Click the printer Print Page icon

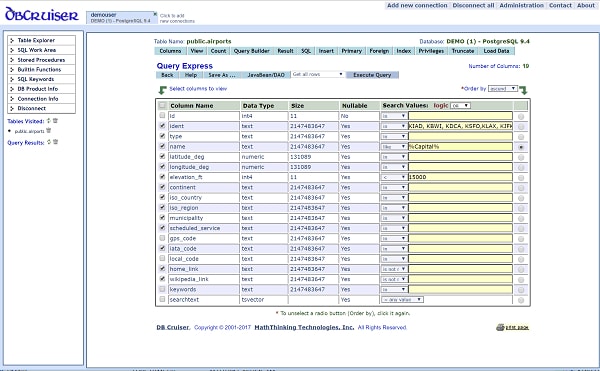pos(501,327)
